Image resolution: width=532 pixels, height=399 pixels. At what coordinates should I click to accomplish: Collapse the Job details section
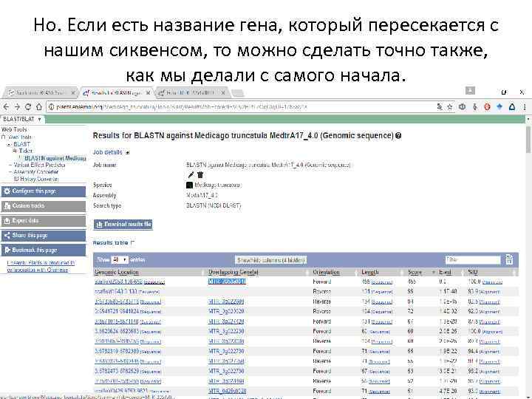128,153
